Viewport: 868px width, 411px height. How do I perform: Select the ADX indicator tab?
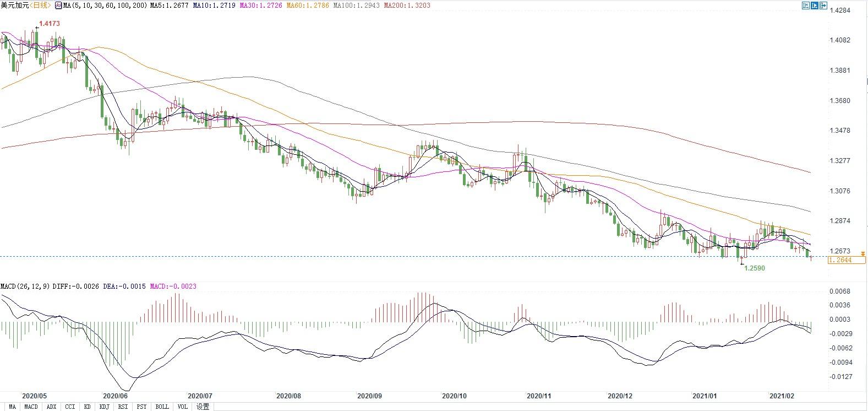tap(52, 407)
